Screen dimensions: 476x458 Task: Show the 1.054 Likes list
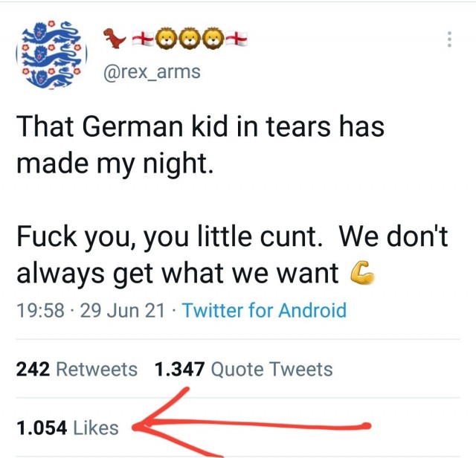click(x=68, y=428)
